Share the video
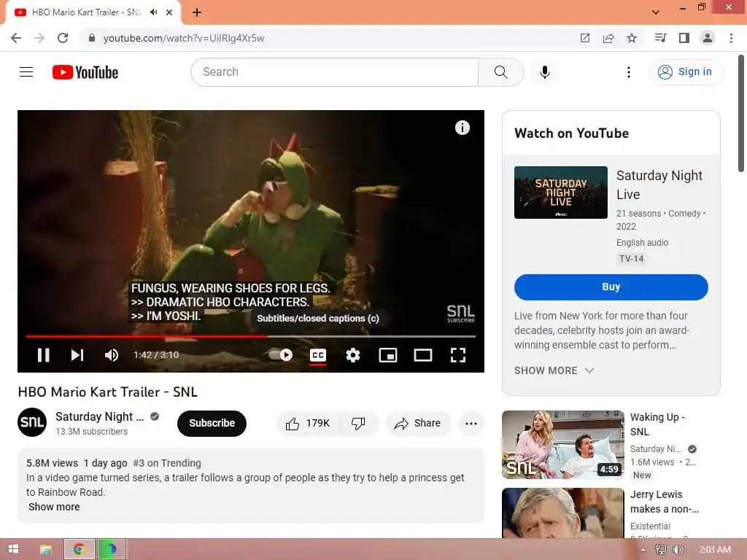747x560 pixels. (418, 424)
